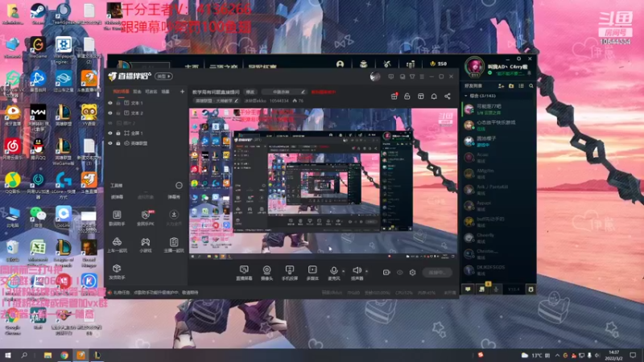Switch to the second scene tab

click(x=137, y=92)
